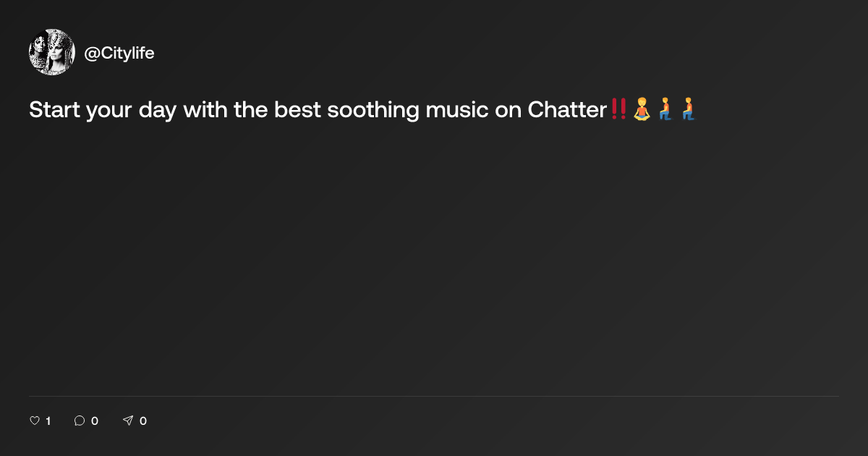
Task: Visit the @Citylife username link
Action: click(119, 54)
